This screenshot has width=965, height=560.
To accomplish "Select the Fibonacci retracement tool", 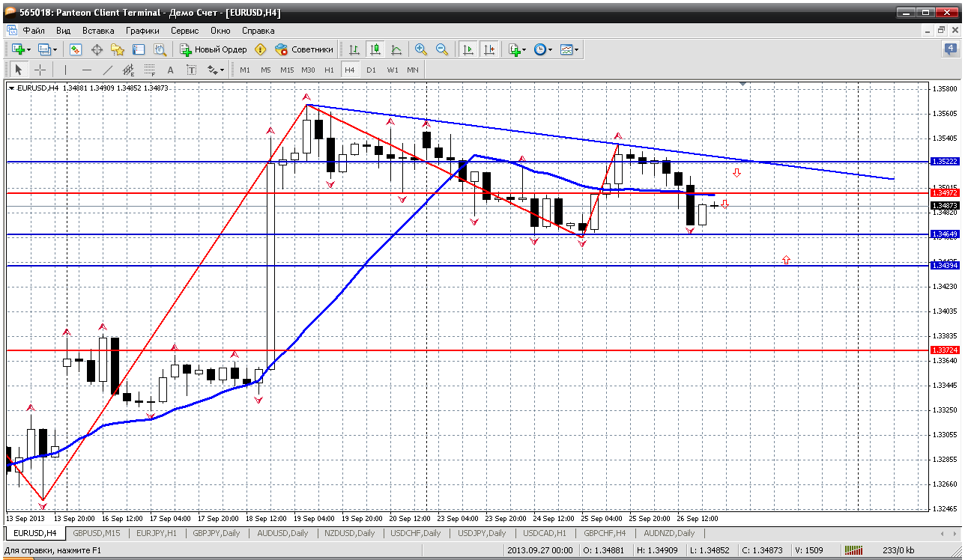I will (149, 70).
